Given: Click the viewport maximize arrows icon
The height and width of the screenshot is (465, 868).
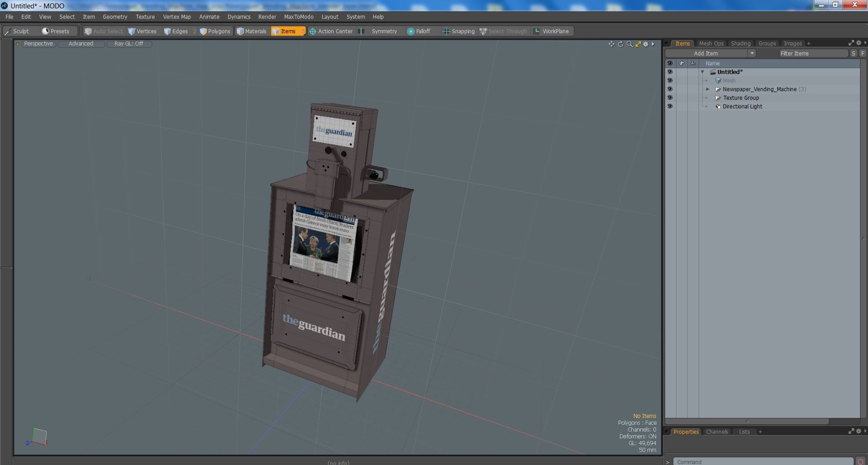Looking at the screenshot, I should pyautogui.click(x=638, y=44).
